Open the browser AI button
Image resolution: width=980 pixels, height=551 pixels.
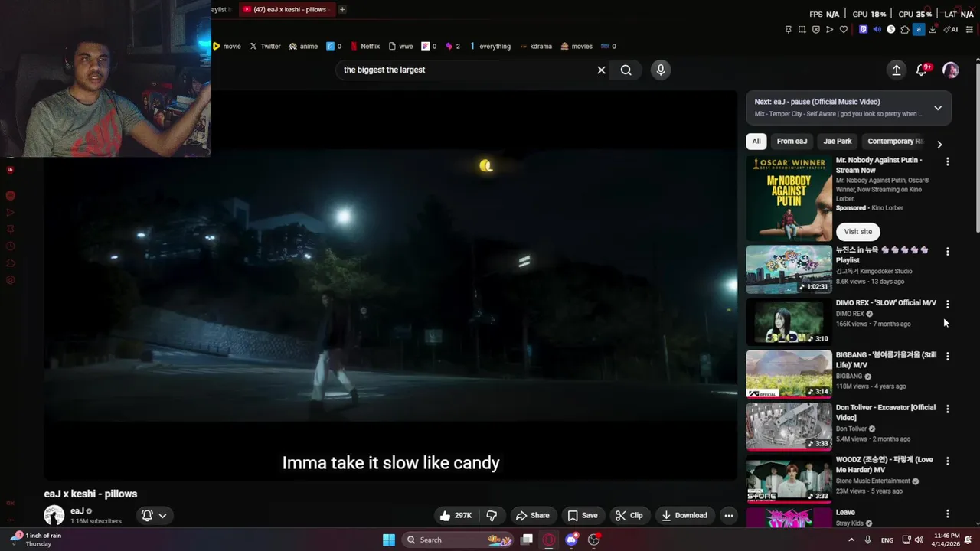pos(951,29)
